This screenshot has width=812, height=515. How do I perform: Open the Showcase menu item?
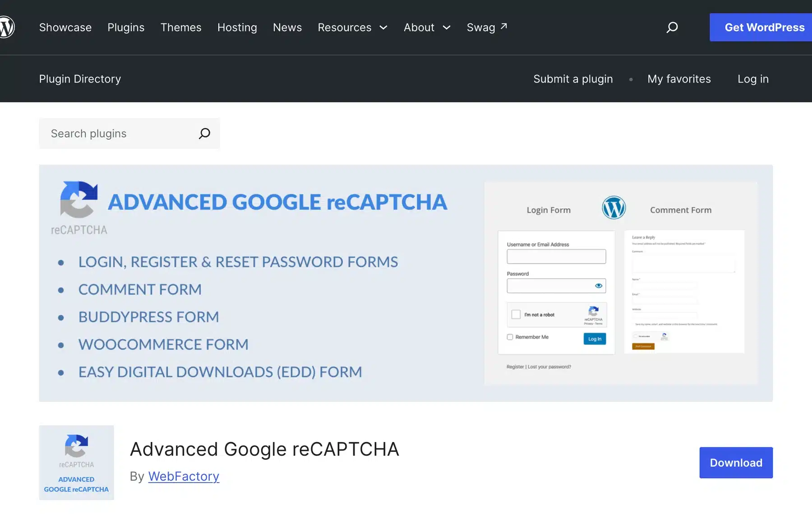(x=65, y=28)
